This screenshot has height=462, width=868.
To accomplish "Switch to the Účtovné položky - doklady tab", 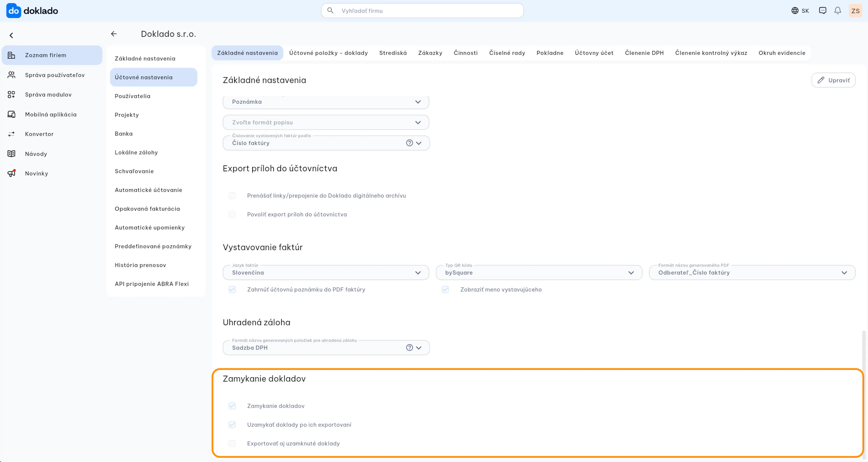I will [328, 53].
